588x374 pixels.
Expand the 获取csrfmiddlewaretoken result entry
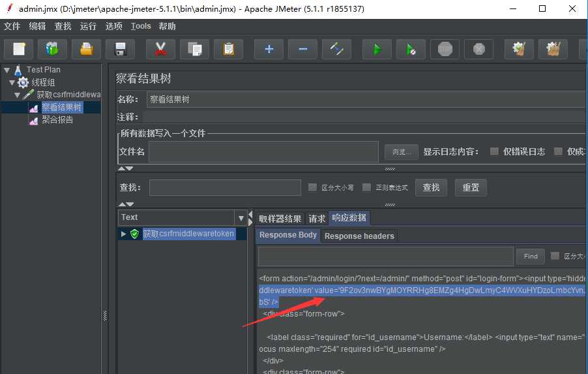coord(123,234)
